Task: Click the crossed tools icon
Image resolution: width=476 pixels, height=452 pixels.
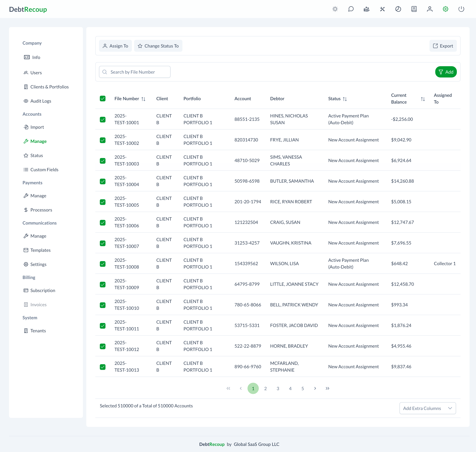Action: point(382,9)
